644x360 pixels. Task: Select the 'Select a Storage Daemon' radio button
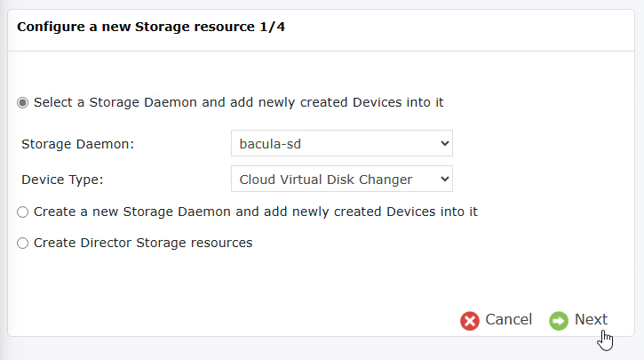coord(22,102)
